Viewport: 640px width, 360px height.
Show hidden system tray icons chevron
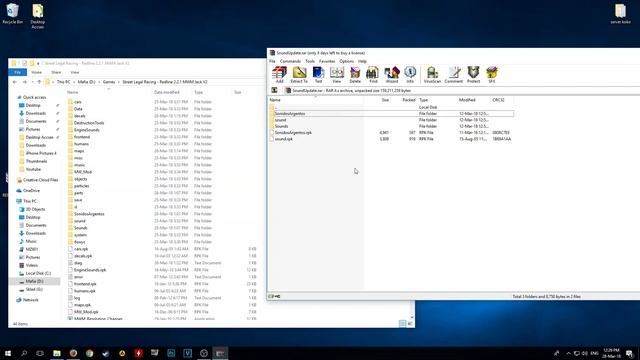point(568,353)
